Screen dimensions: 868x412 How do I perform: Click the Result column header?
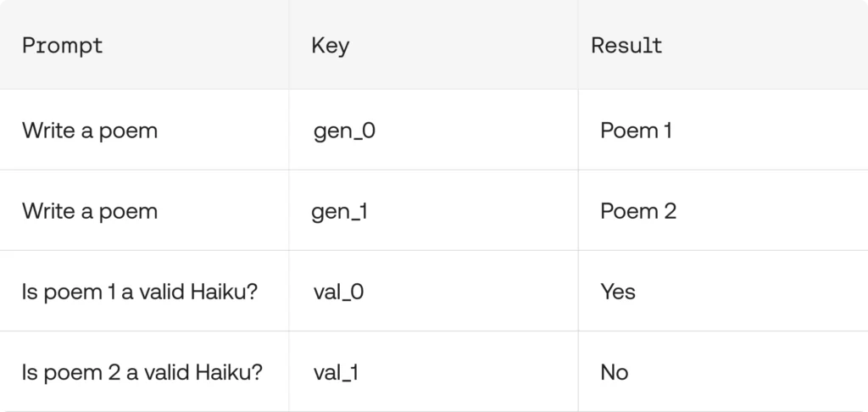click(x=626, y=46)
